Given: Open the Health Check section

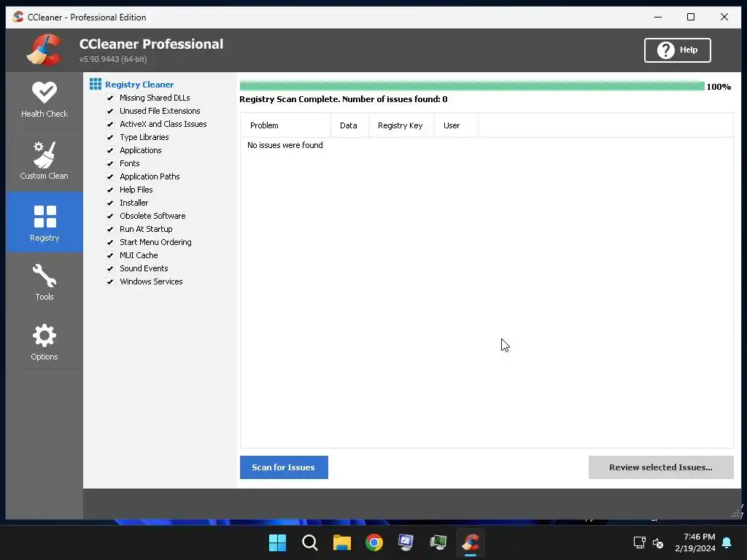Looking at the screenshot, I should click(x=44, y=101).
